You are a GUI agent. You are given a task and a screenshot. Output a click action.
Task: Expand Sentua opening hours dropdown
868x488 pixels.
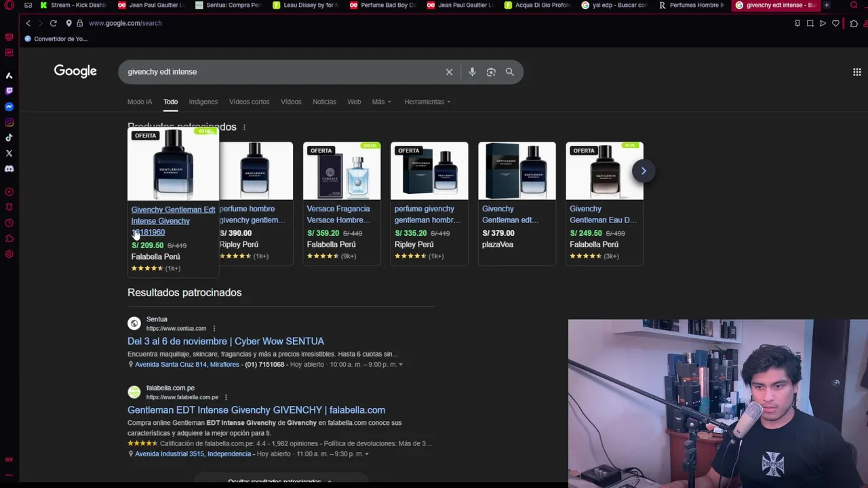pyautogui.click(x=400, y=365)
